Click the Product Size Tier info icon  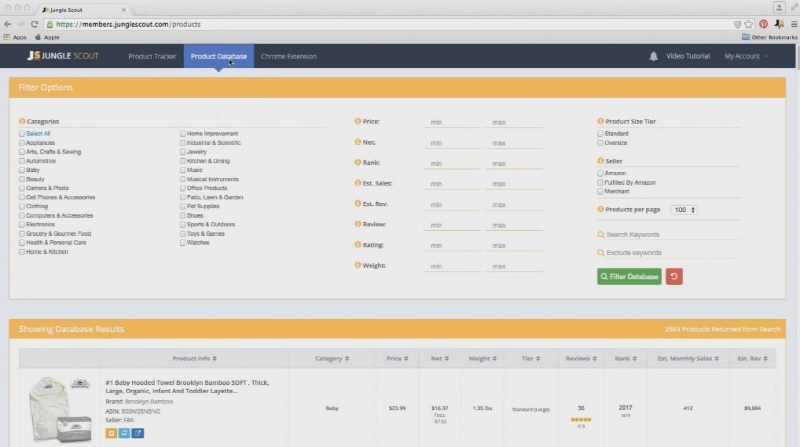click(x=601, y=121)
